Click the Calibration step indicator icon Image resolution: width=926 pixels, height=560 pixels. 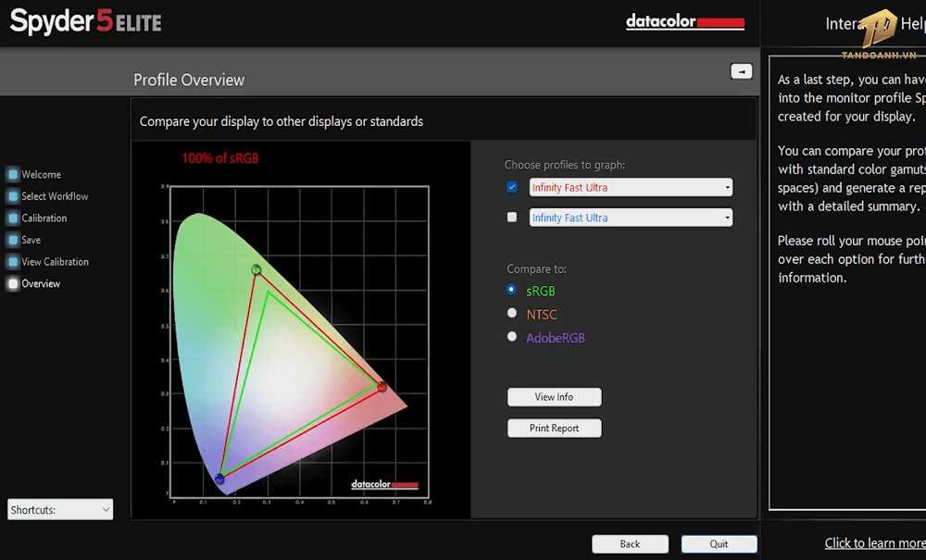coord(13,218)
